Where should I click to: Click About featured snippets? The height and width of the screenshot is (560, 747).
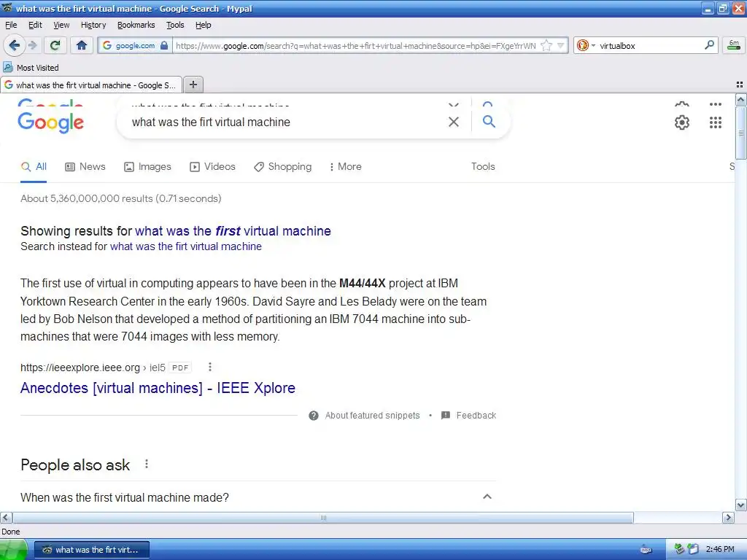click(365, 416)
